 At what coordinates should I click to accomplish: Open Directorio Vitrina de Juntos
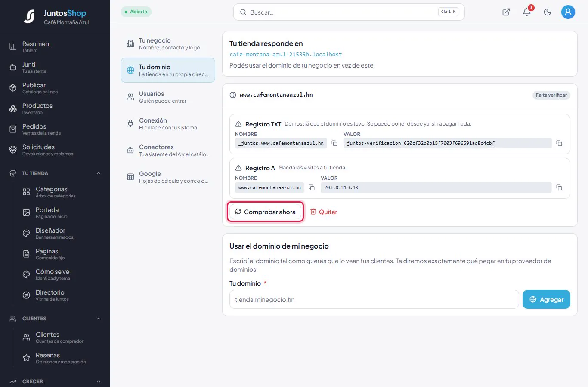[x=62, y=295]
